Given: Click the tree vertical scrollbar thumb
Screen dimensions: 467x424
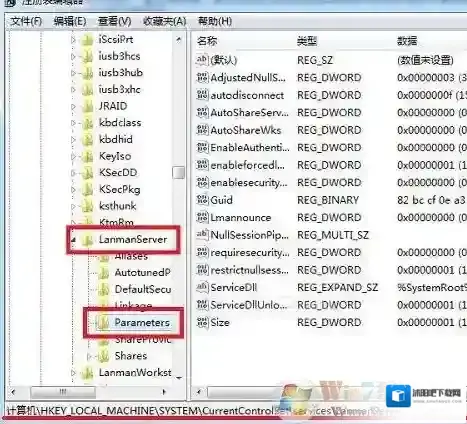Looking at the screenshot, I should pos(179,172).
